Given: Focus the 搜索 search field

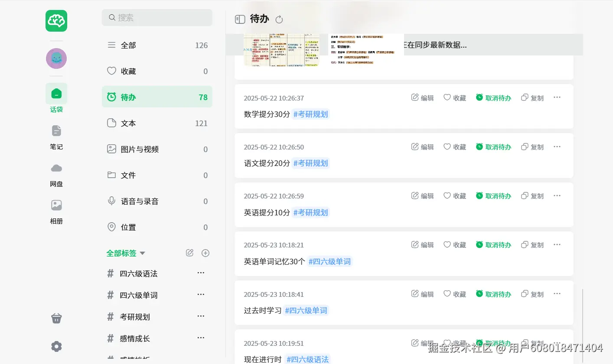Looking at the screenshot, I should (157, 17).
